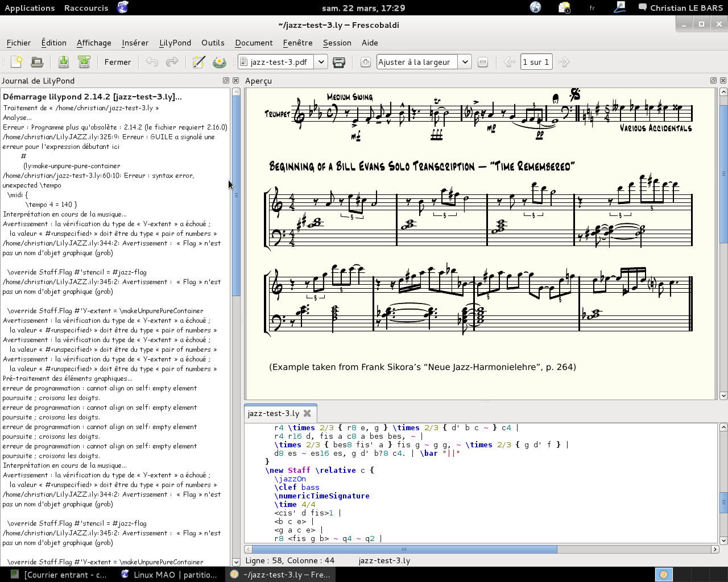Float the Journal de LilyPond panel
This screenshot has height=582, width=728.
coord(226,81)
